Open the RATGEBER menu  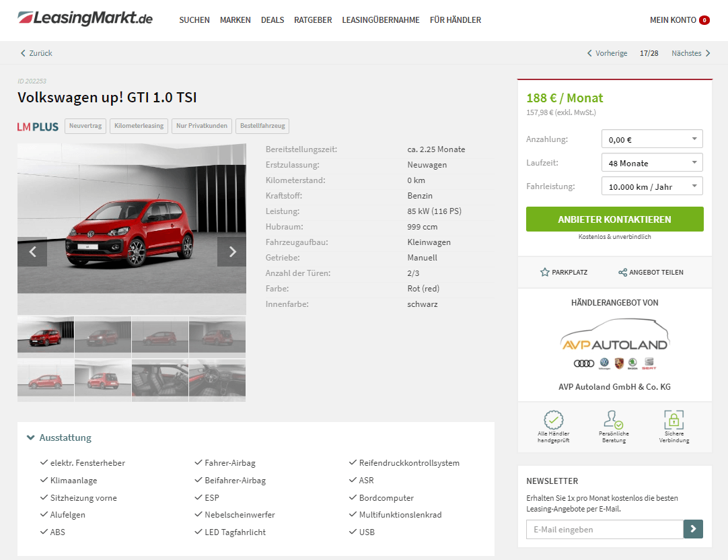[313, 20]
